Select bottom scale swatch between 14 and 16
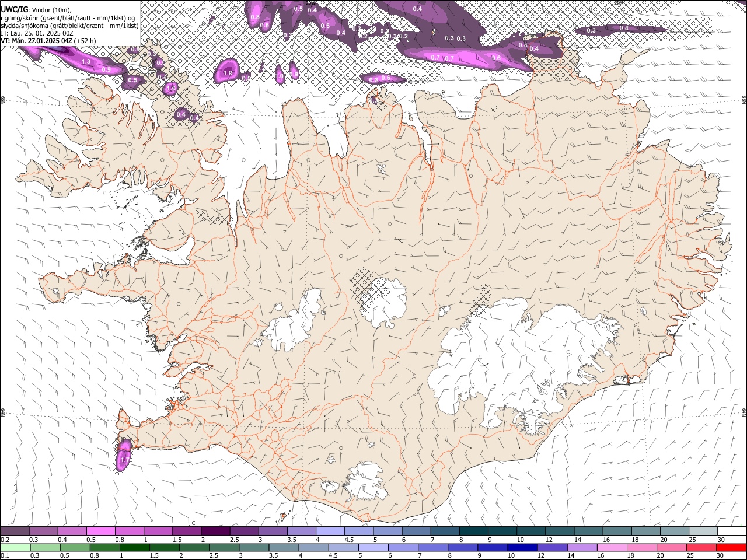 click(x=582, y=547)
